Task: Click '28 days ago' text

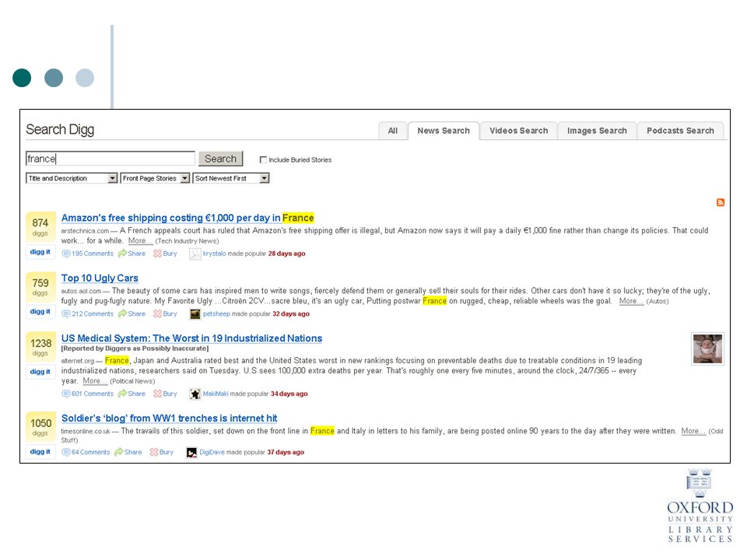Action: [x=287, y=254]
